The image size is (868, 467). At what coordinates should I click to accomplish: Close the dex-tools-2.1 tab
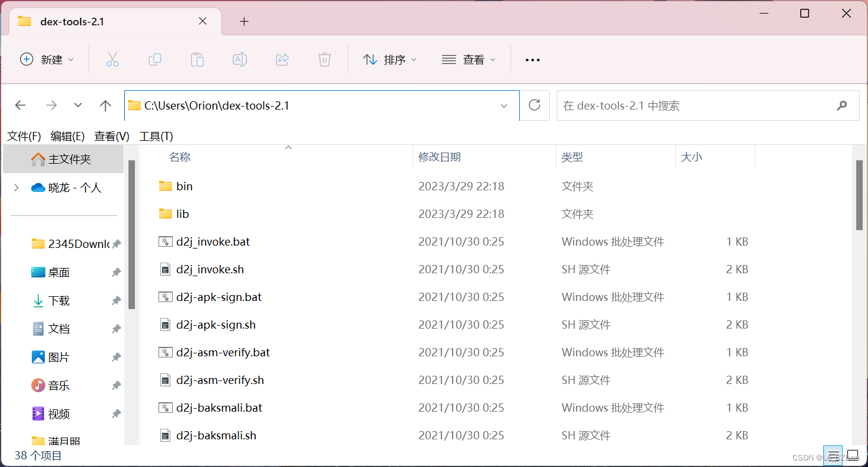coord(203,21)
